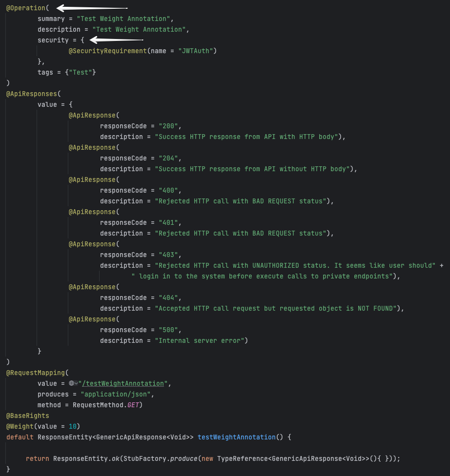Open the small chevron next to the globe icon
The height and width of the screenshot is (476, 450).
tap(76, 384)
